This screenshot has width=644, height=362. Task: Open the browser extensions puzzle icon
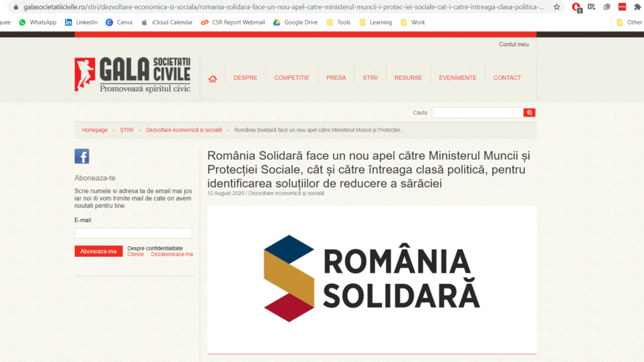point(637,7)
